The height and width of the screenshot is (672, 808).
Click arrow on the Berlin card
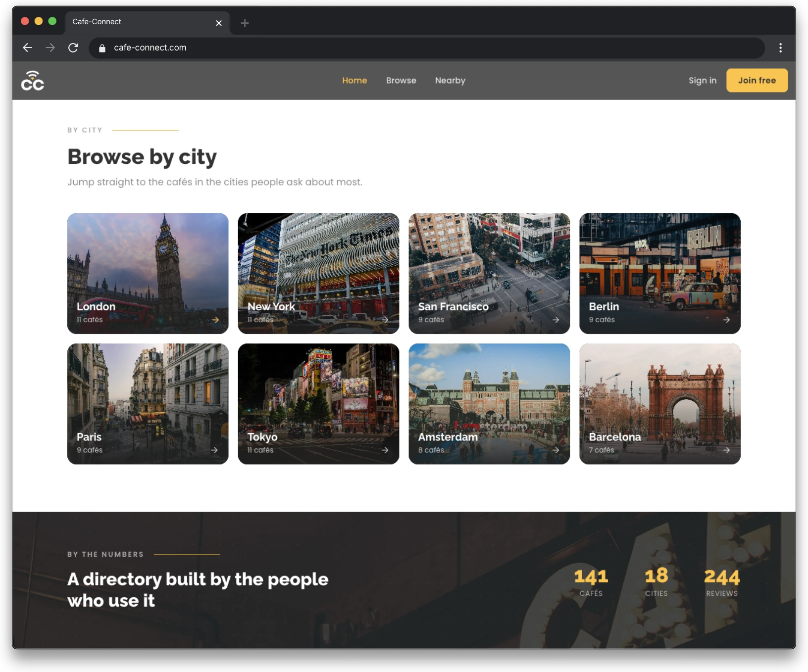point(726,320)
